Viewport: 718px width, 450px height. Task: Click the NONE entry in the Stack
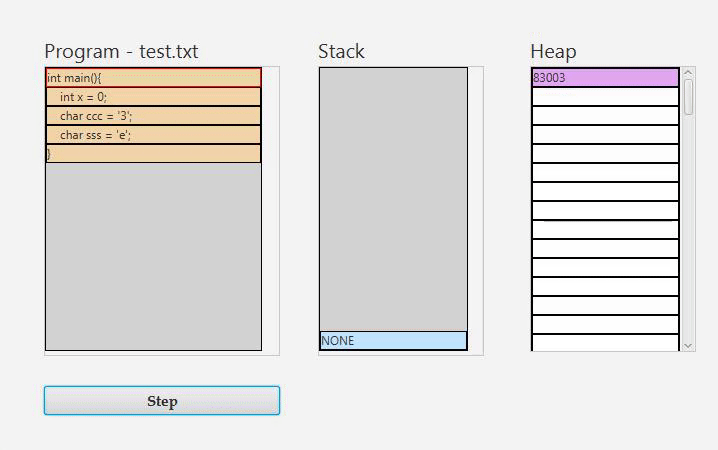(x=393, y=341)
